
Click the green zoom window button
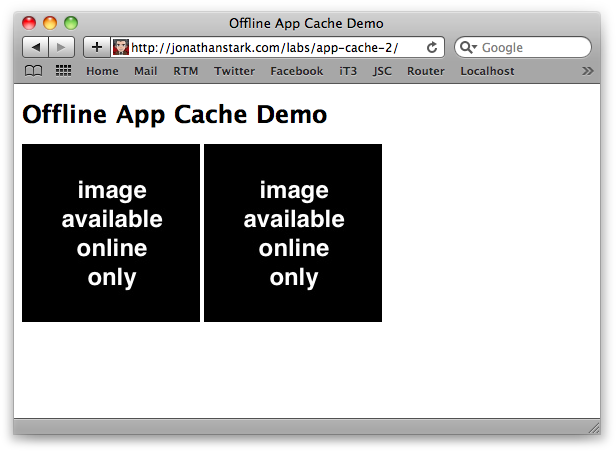click(71, 23)
